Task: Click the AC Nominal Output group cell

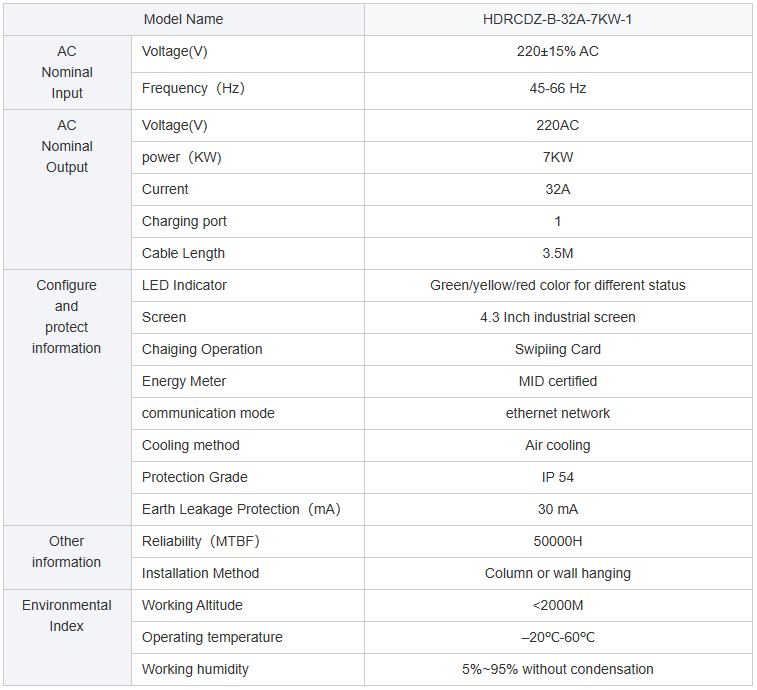Action: click(66, 146)
